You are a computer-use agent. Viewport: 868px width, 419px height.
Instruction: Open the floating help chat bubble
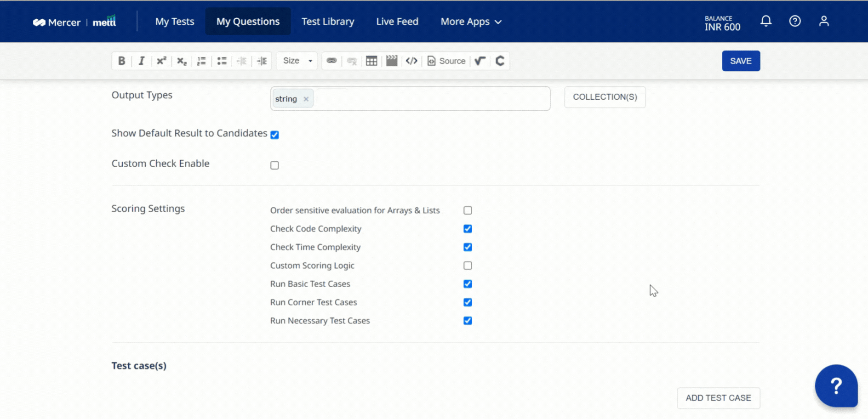click(x=836, y=386)
